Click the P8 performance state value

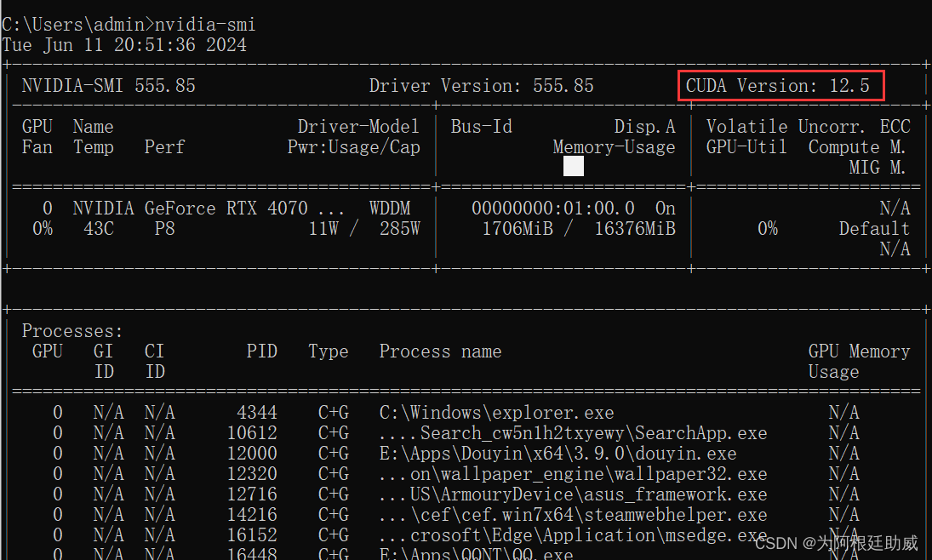tap(163, 228)
